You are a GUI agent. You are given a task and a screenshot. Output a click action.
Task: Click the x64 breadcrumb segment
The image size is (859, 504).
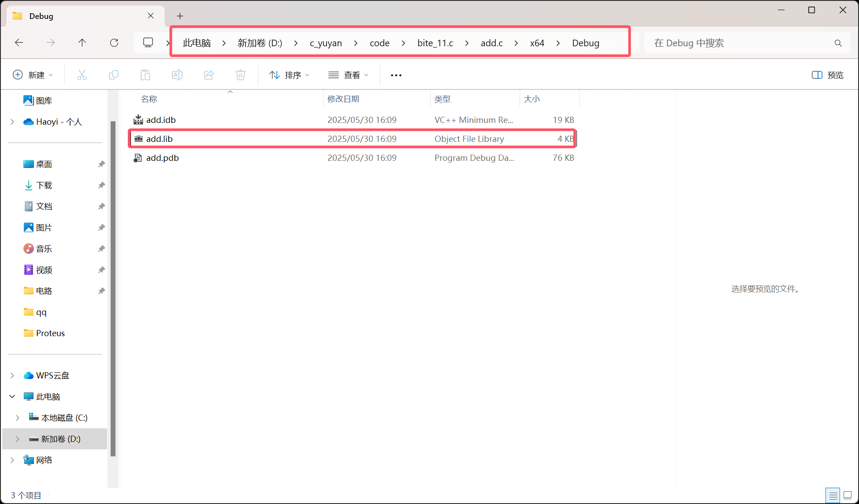[x=537, y=43]
